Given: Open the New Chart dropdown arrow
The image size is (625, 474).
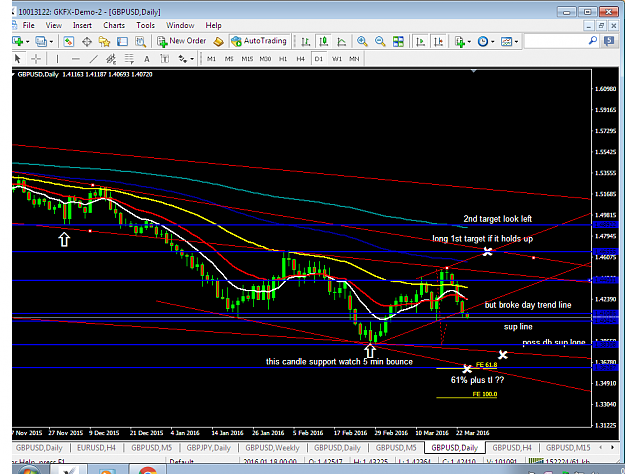Looking at the screenshot, I should (x=27, y=41).
